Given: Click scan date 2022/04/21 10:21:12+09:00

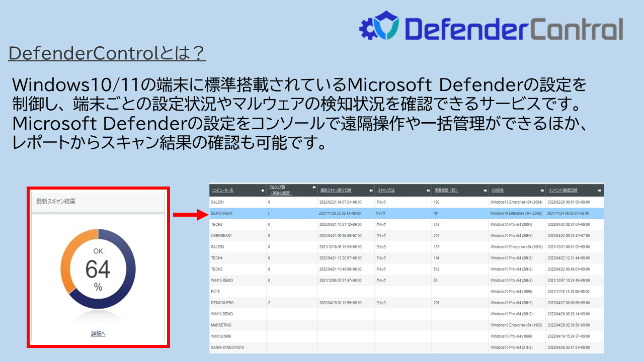Looking at the screenshot, I should [x=340, y=225].
